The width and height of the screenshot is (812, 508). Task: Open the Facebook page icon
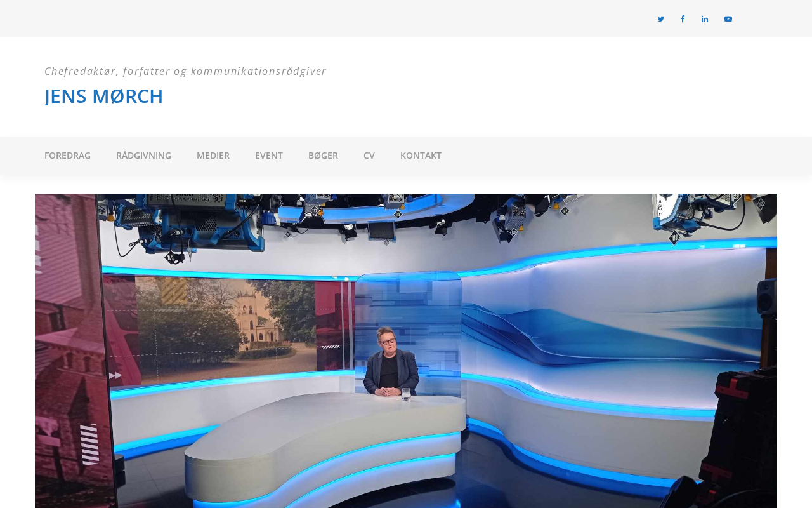[x=683, y=19]
